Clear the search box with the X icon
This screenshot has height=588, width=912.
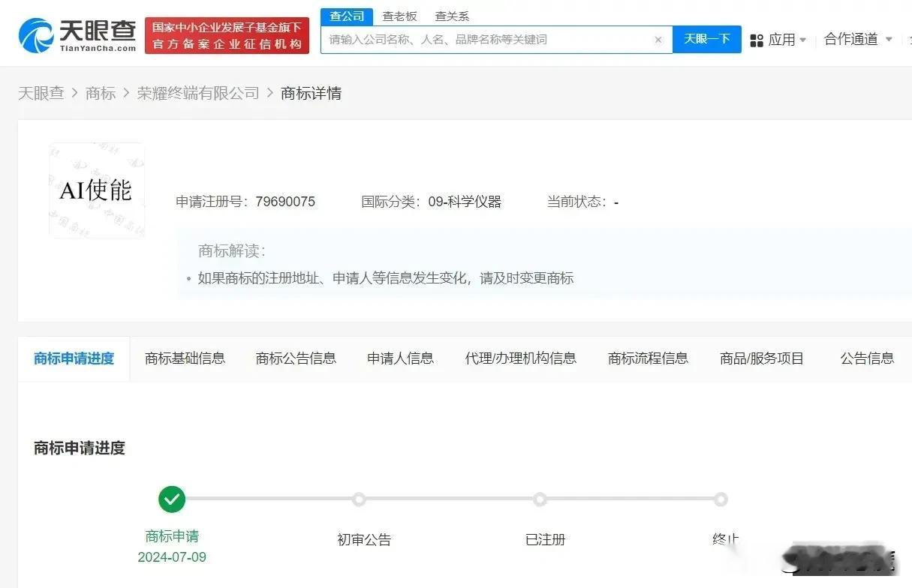click(658, 40)
